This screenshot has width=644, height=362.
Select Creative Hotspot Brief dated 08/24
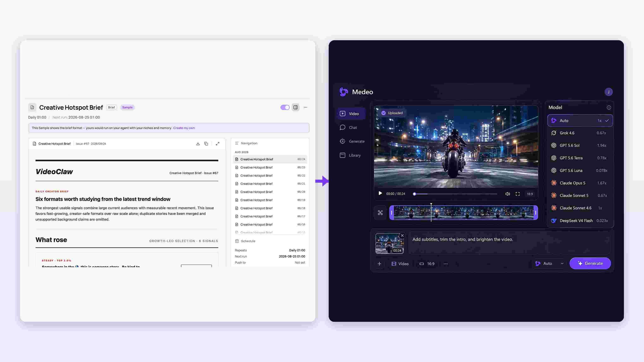tap(270, 159)
